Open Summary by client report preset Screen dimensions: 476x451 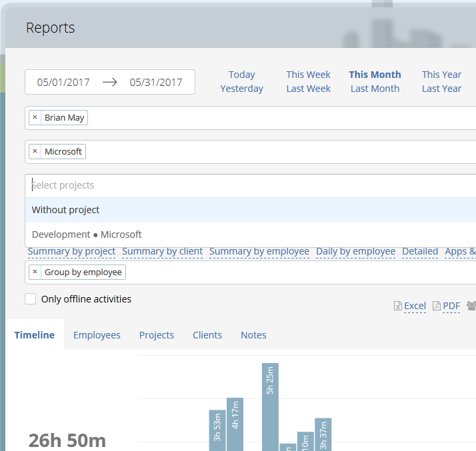click(x=162, y=251)
